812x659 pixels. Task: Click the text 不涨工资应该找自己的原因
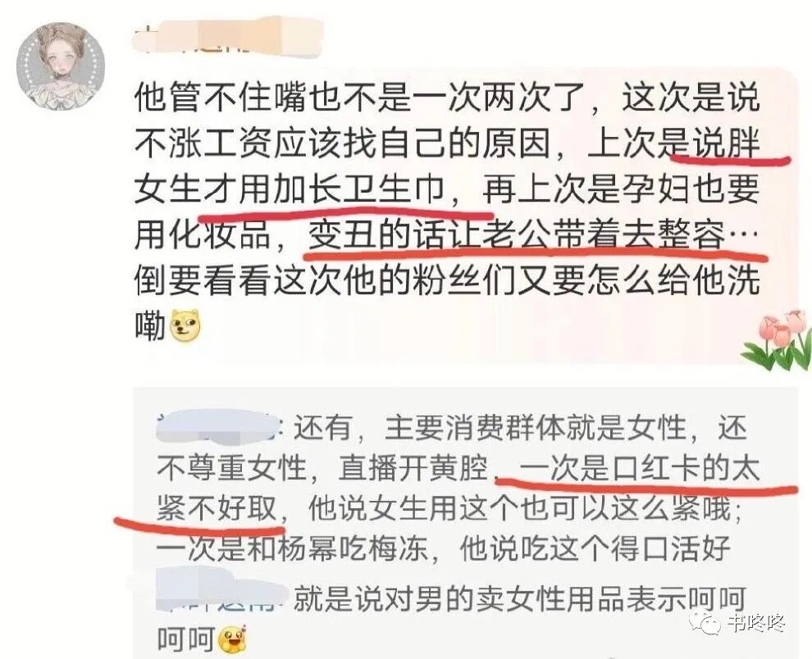(342, 143)
